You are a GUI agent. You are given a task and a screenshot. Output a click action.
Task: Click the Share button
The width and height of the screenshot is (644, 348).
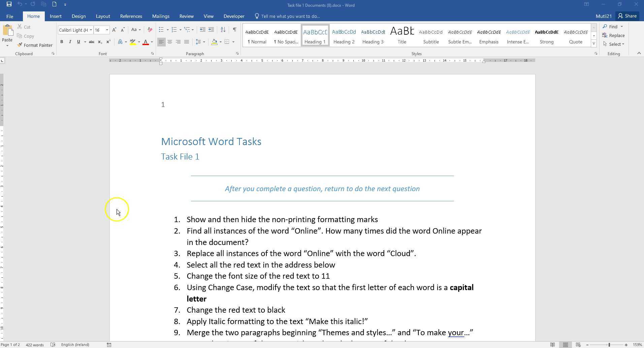[627, 16]
